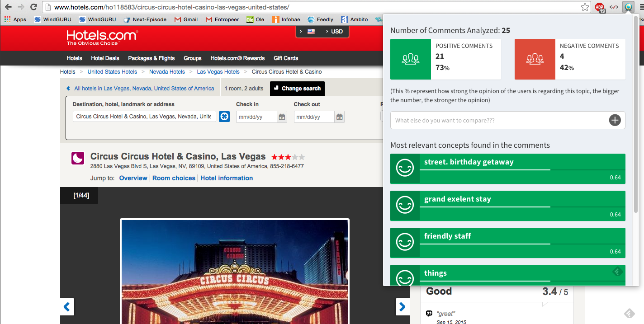
Task: Jump to Hotel information
Action: 227,178
